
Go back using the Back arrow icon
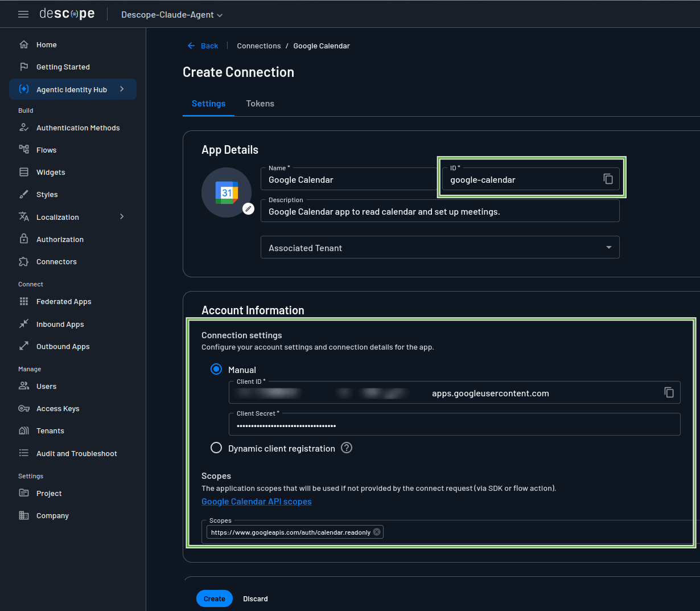click(x=191, y=46)
